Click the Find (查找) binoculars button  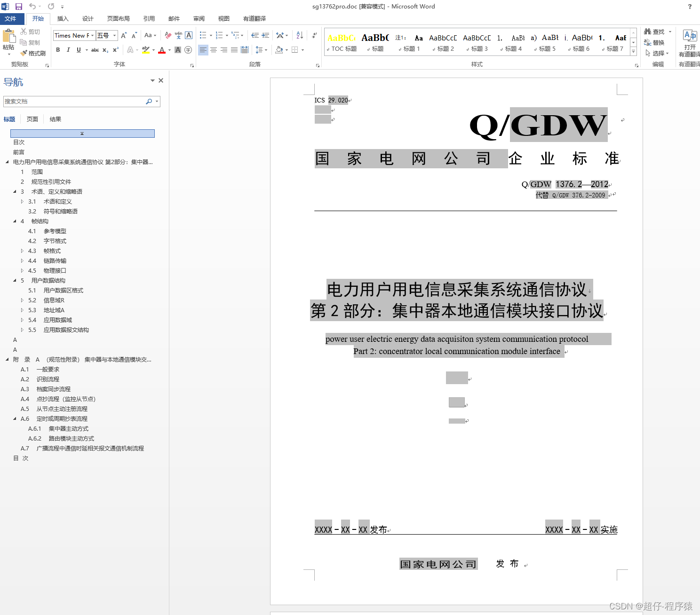coord(655,32)
